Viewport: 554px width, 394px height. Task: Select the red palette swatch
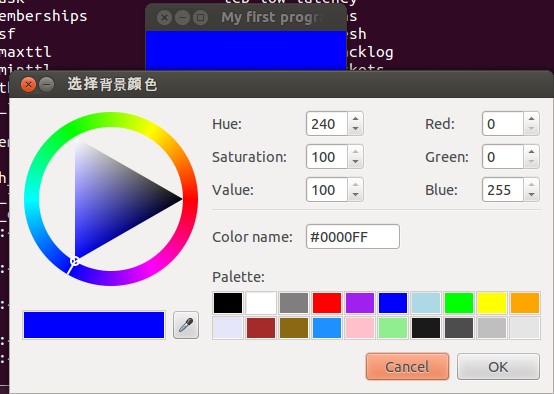[327, 303]
